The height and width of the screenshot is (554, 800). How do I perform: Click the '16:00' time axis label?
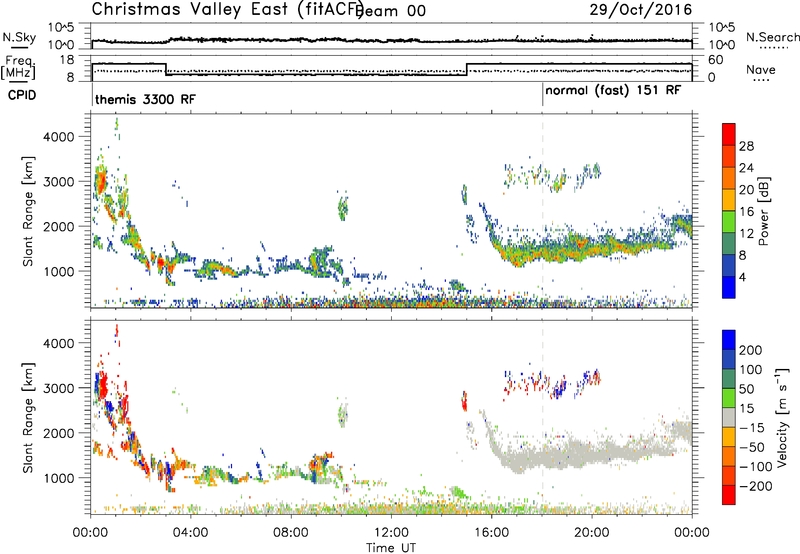(491, 533)
